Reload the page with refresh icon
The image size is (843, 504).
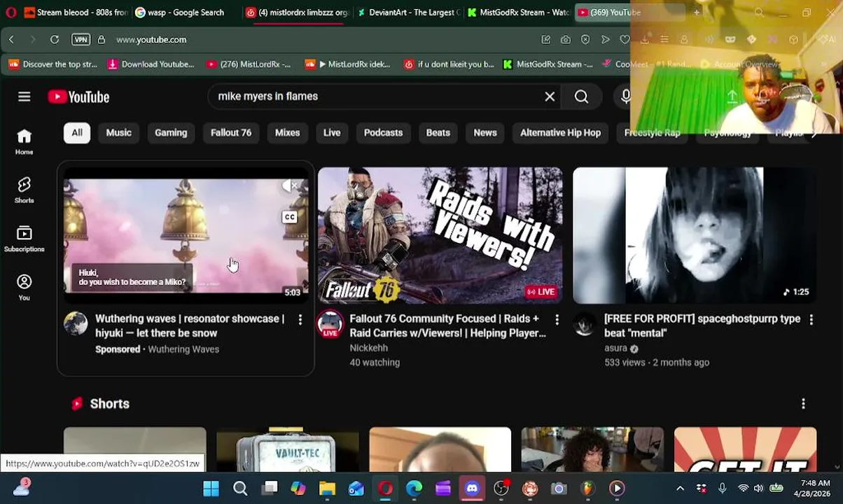pyautogui.click(x=54, y=40)
